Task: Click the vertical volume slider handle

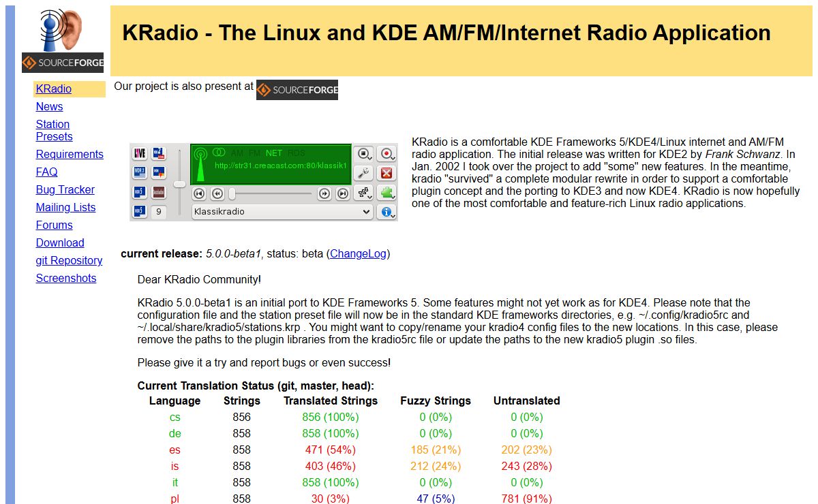Action: click(179, 184)
